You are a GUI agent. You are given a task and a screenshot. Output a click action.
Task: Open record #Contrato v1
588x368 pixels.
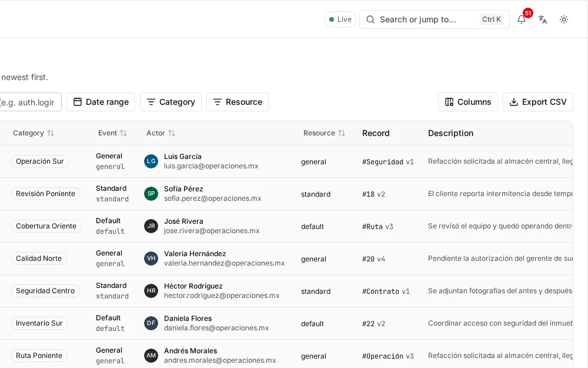(386, 291)
